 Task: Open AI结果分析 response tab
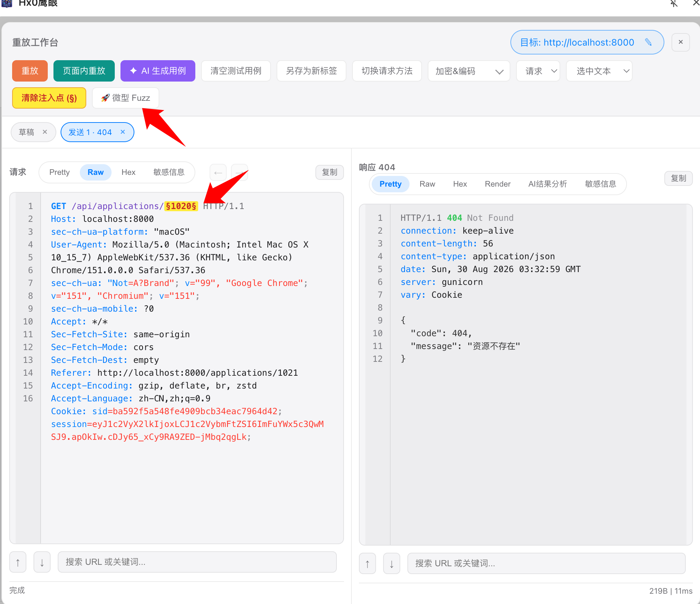click(x=547, y=184)
